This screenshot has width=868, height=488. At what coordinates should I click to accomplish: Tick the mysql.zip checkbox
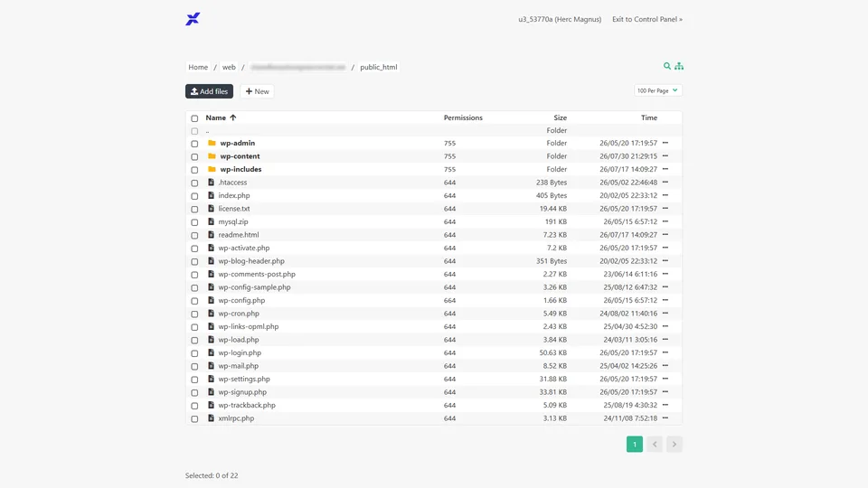click(x=194, y=222)
